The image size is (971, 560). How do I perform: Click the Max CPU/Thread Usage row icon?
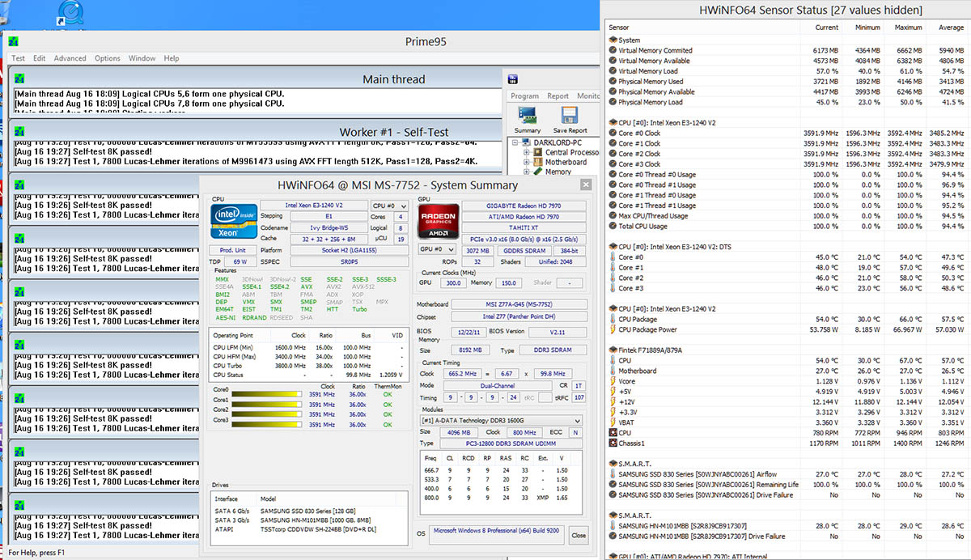coord(613,216)
